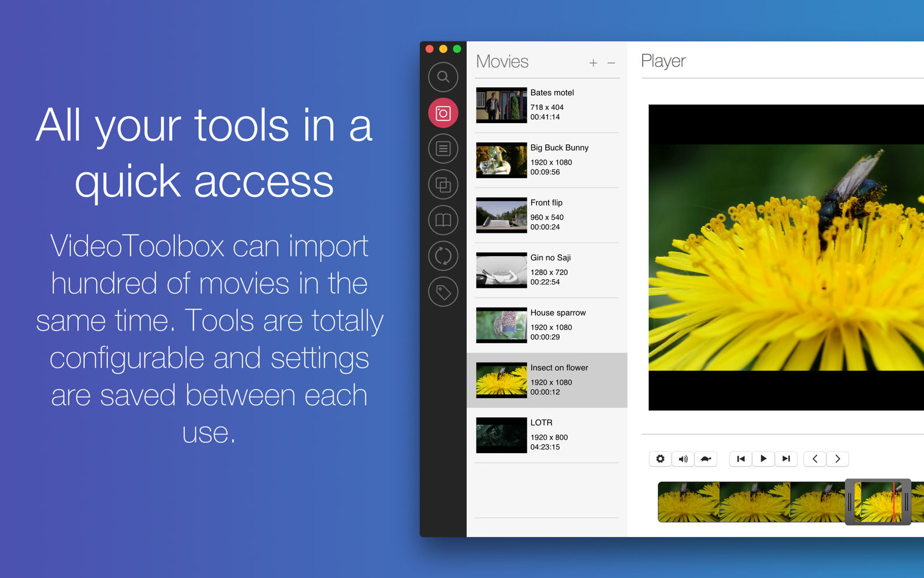Skip to previous movie
Viewport: 924px width, 578px height.
coord(741,459)
